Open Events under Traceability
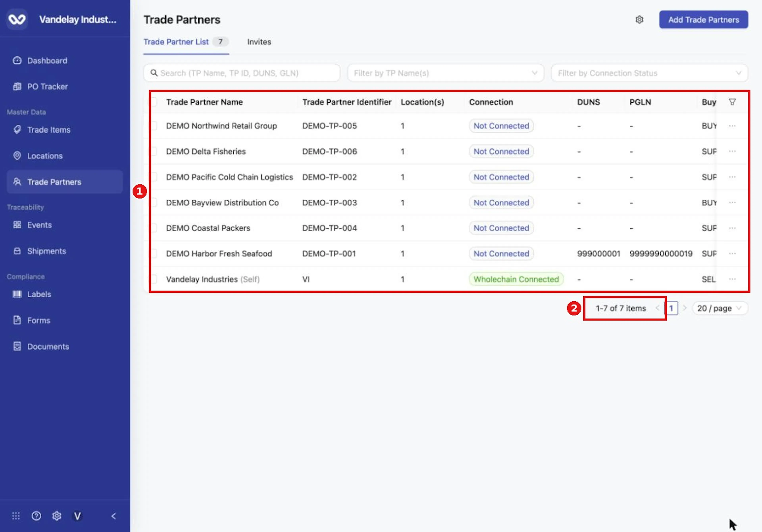Image resolution: width=762 pixels, height=532 pixels. 39,225
